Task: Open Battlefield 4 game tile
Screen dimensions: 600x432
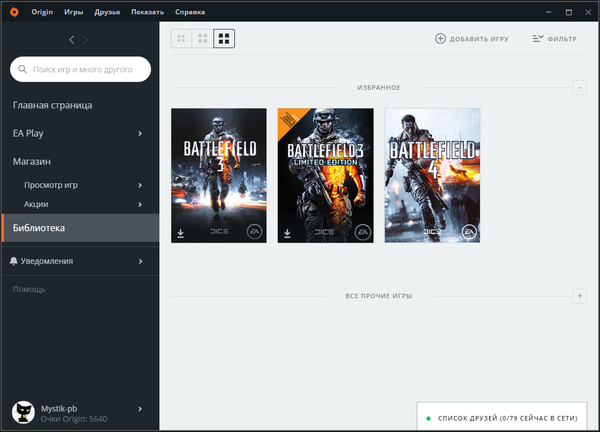Action: click(x=432, y=175)
